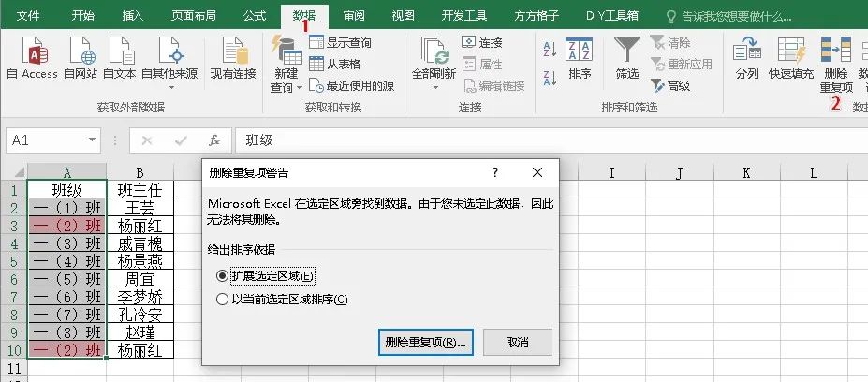Click cell containing 赵瑾

(x=140, y=331)
